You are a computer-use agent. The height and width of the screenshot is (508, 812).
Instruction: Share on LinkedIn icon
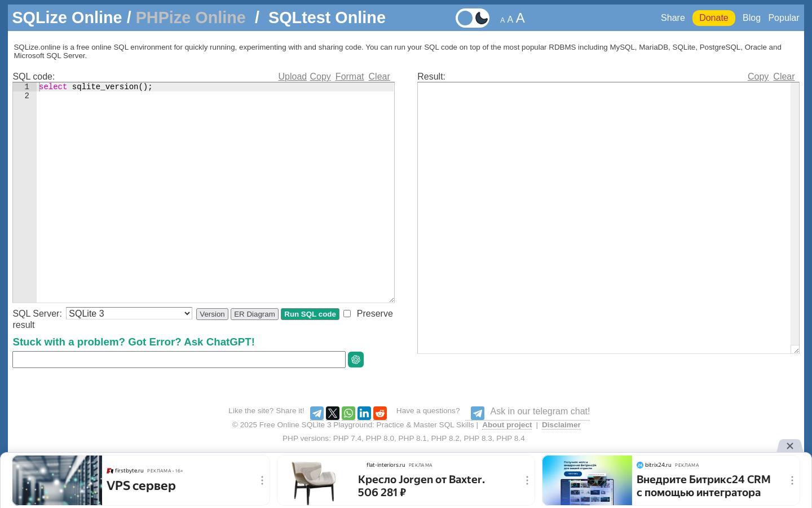pyautogui.click(x=364, y=413)
